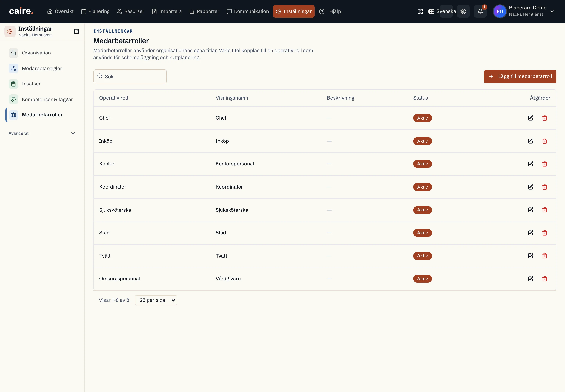Click the Vårdgivare display name cell
Screen dimensions: 565x392
pos(228,279)
